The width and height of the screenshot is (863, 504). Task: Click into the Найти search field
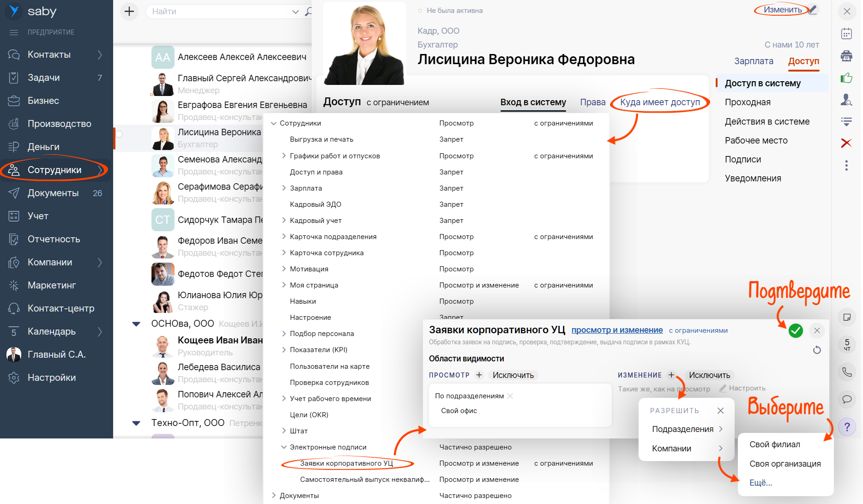tap(219, 12)
